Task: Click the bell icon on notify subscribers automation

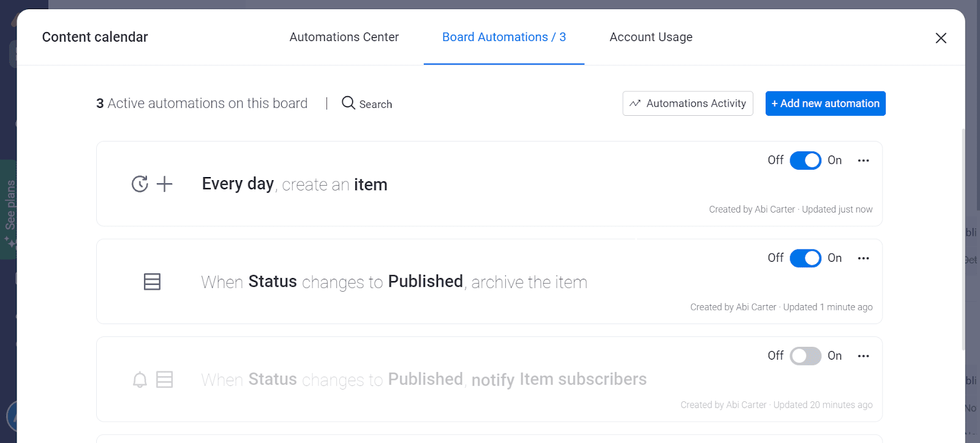Action: tap(140, 380)
